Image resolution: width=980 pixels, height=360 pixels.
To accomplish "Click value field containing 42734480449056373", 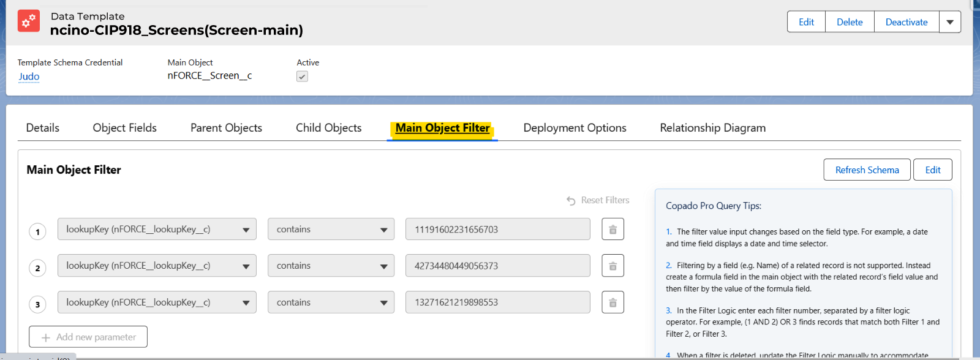I will pyautogui.click(x=498, y=266).
